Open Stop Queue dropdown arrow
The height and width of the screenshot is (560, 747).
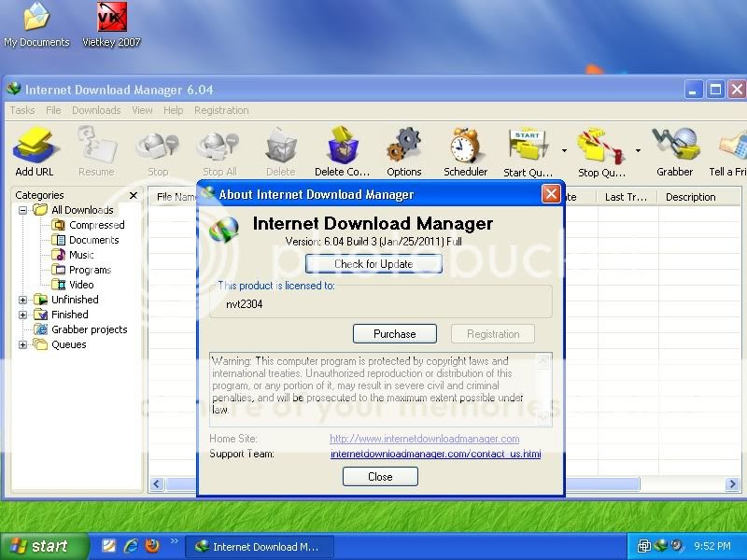click(x=638, y=150)
